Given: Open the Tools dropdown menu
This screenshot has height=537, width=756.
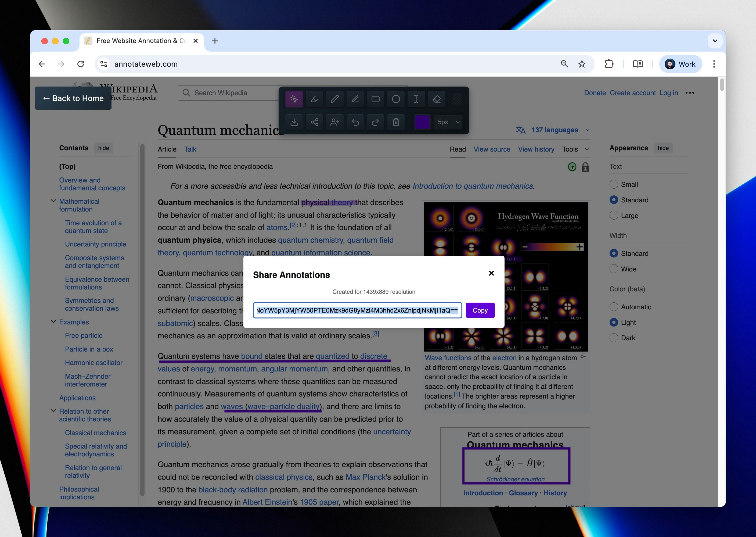Looking at the screenshot, I should coord(576,149).
